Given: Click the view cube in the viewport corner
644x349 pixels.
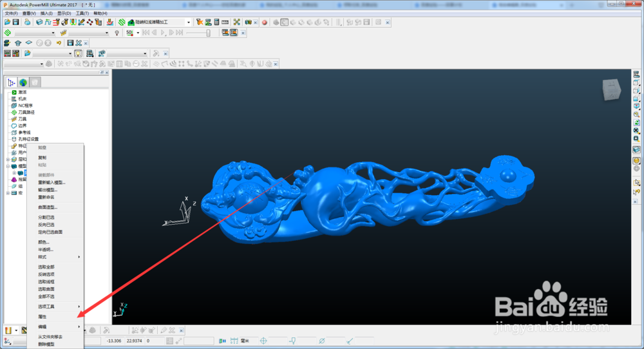Looking at the screenshot, I should pos(611,90).
